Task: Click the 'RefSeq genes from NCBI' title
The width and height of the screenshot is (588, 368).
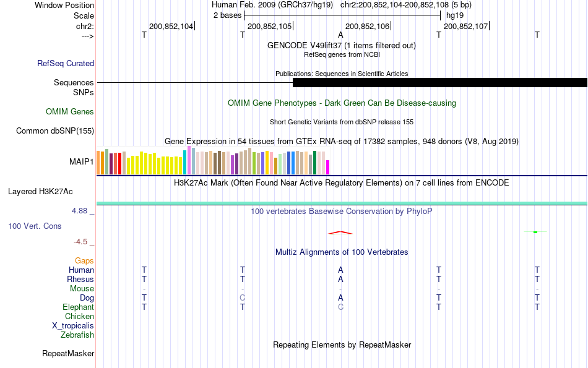Action: pos(342,54)
